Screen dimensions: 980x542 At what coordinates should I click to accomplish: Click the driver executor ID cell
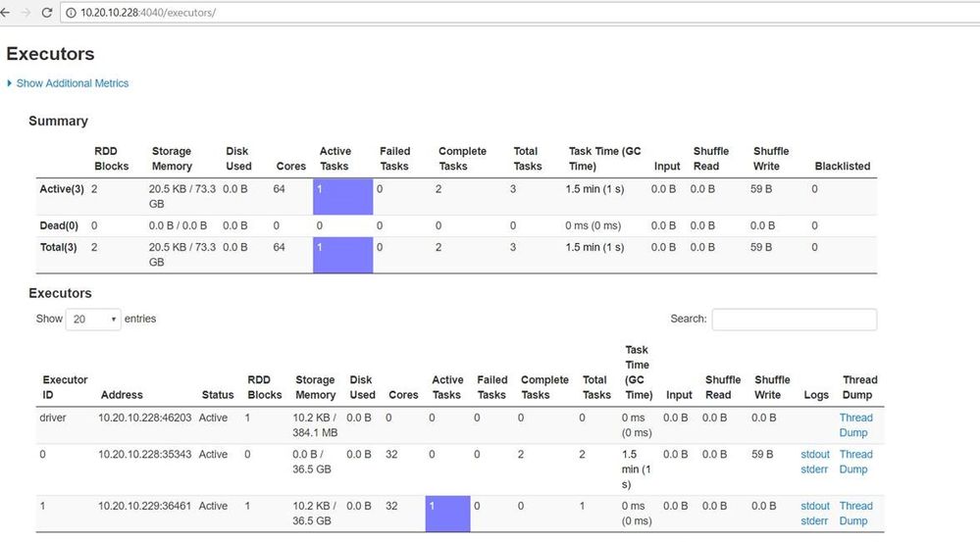[53, 418]
